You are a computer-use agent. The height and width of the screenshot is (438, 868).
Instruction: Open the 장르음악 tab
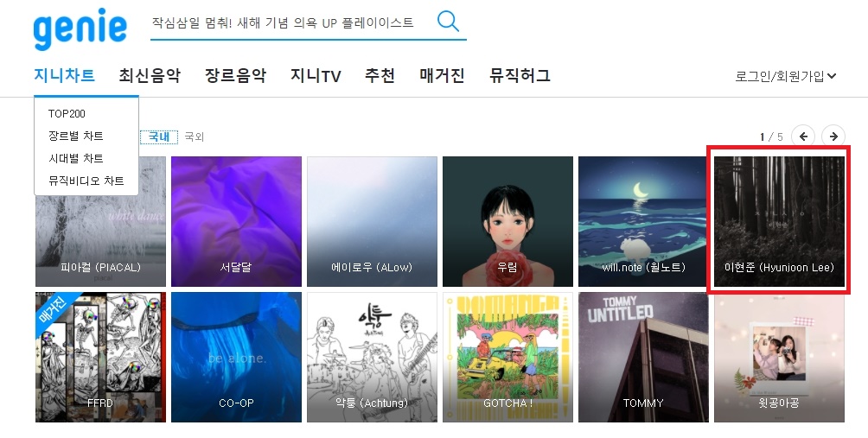tap(236, 75)
